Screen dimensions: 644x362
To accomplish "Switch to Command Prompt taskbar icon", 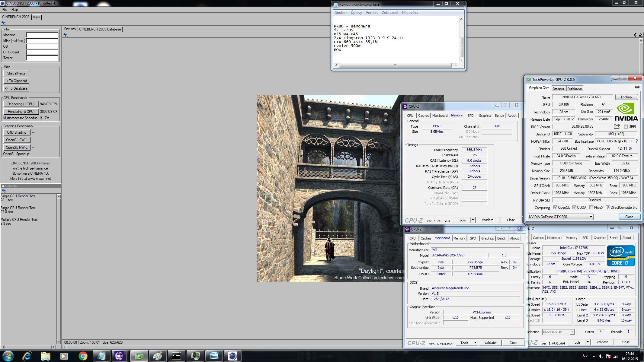I will (x=176, y=356).
